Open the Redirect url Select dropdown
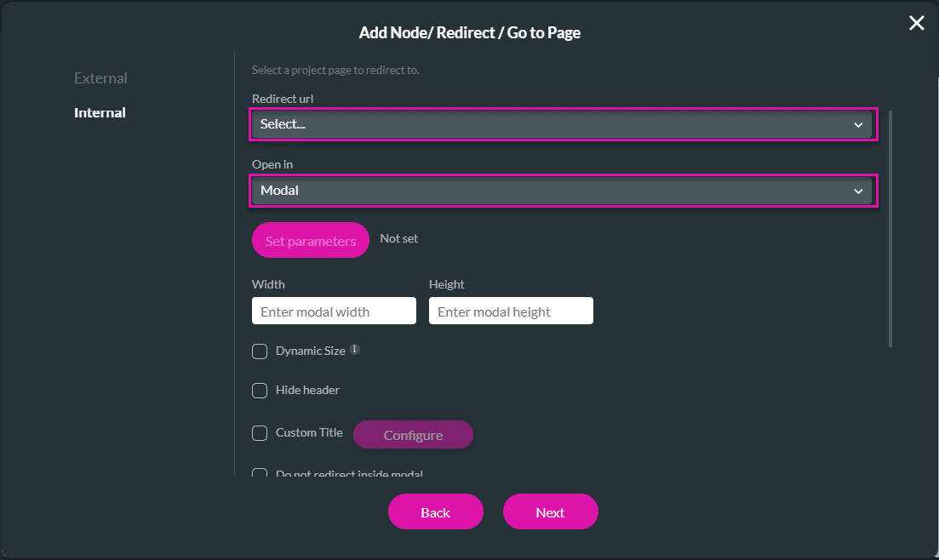The image size is (939, 560). (562, 124)
